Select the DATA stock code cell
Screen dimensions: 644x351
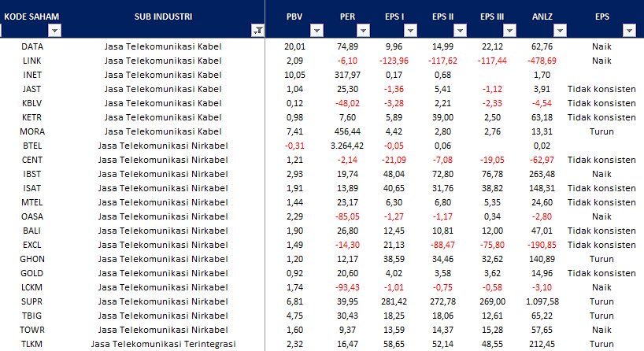point(32,46)
